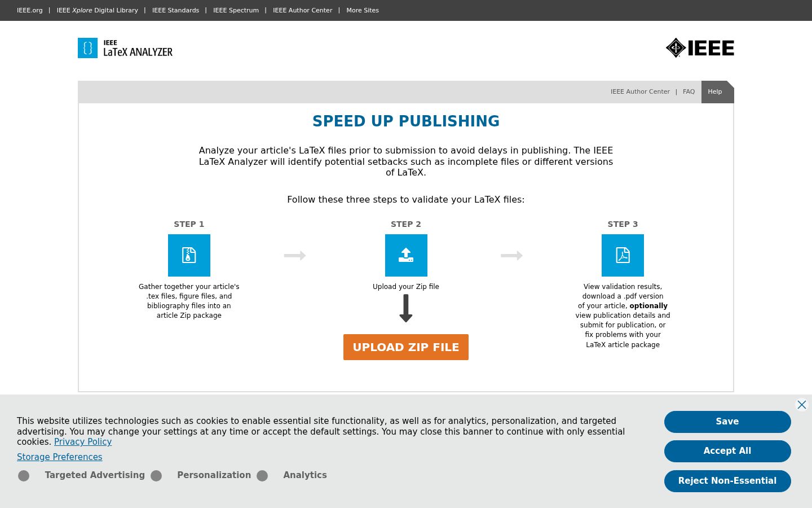Click the 'Upload your Zip file' text

(406, 287)
